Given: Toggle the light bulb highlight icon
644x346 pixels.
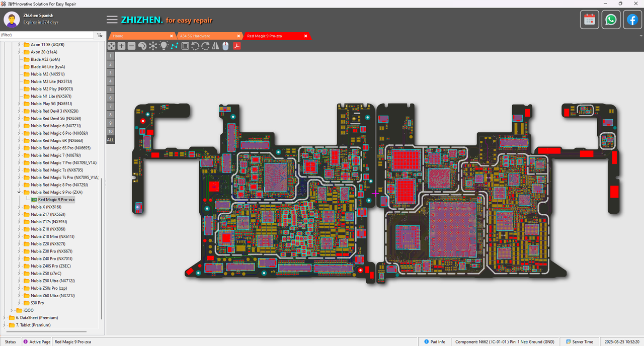Looking at the screenshot, I should [164, 46].
